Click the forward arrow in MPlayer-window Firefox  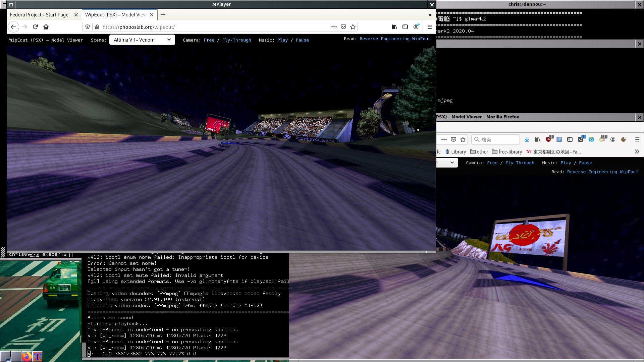(x=24, y=27)
